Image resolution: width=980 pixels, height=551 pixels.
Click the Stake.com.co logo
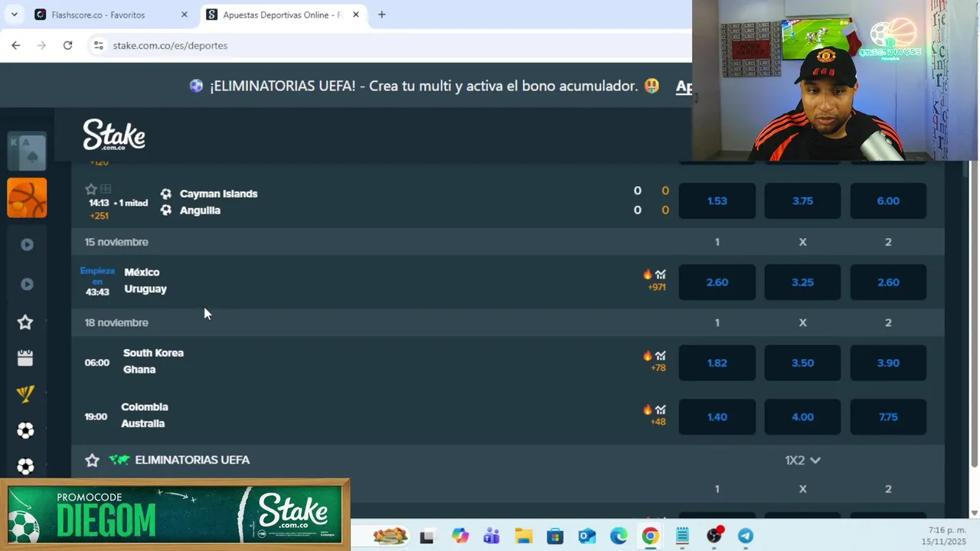click(x=114, y=135)
